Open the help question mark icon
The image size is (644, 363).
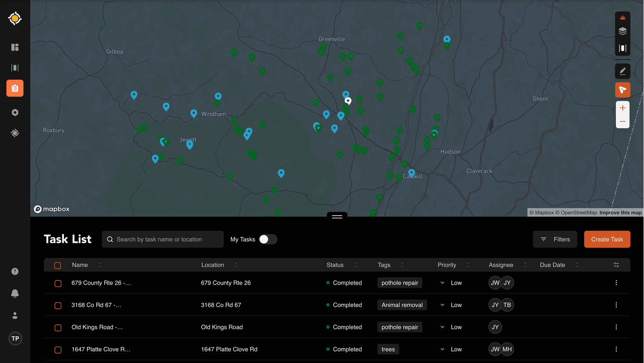15,271
